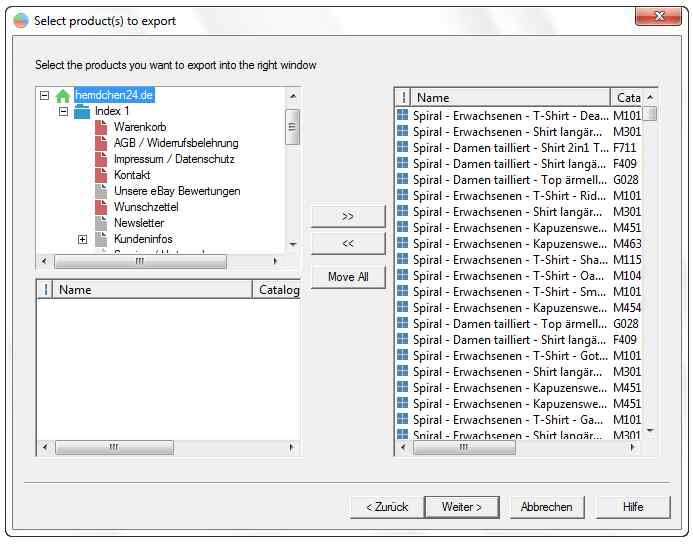Select AGB / Widerrufsbelehrung tree entry

click(175, 144)
